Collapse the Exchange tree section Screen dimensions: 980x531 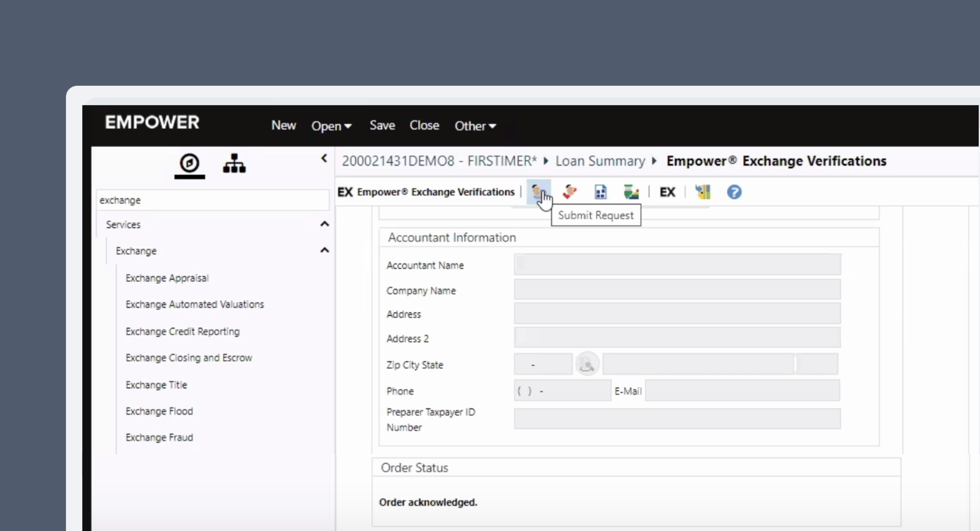(325, 250)
